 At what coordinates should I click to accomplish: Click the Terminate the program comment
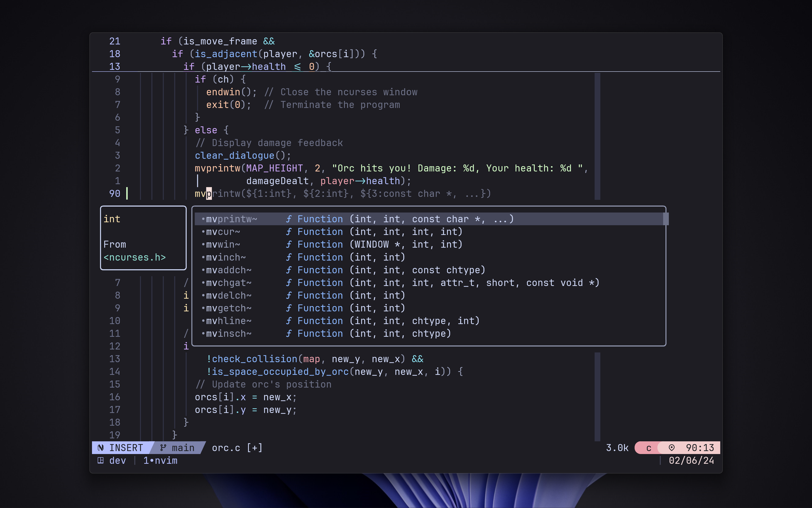[x=332, y=105]
